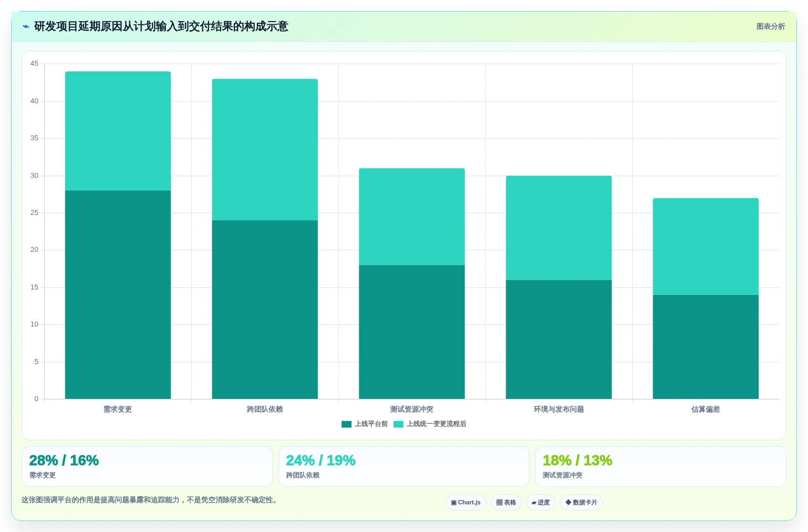Click the 需求变更 x-axis label

(118, 409)
